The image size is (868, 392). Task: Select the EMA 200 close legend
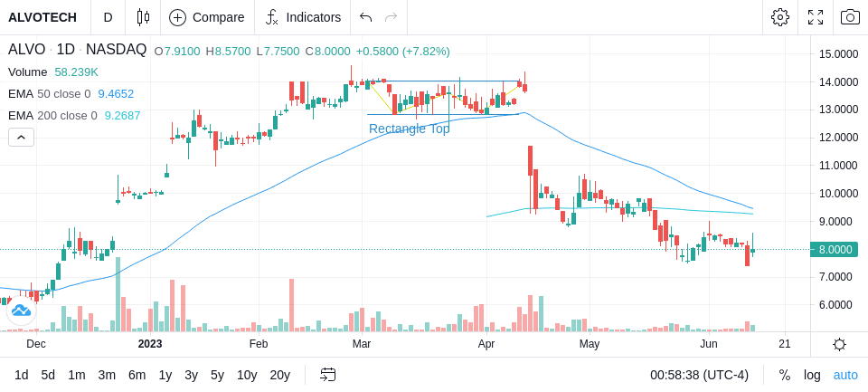(x=52, y=115)
